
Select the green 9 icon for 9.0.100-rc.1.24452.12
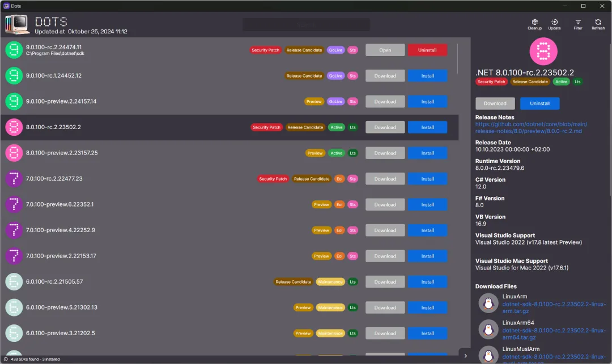click(14, 76)
